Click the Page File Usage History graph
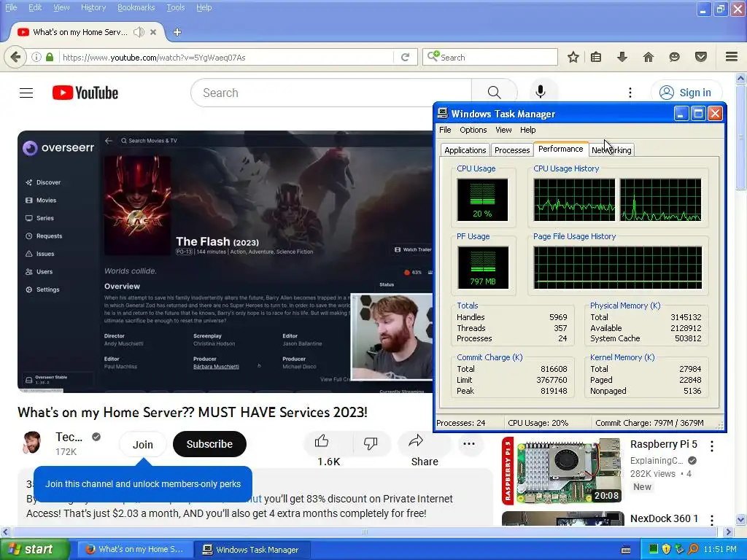The height and width of the screenshot is (560, 747). tap(618, 268)
